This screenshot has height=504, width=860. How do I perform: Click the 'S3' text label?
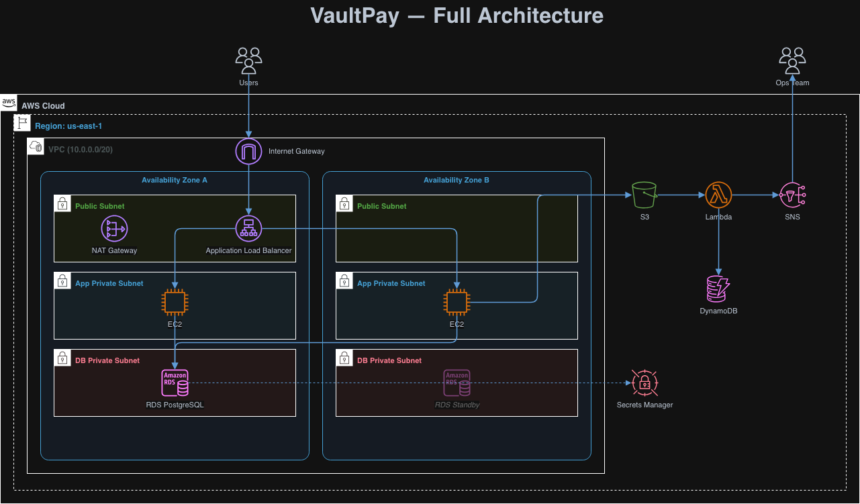(644, 217)
